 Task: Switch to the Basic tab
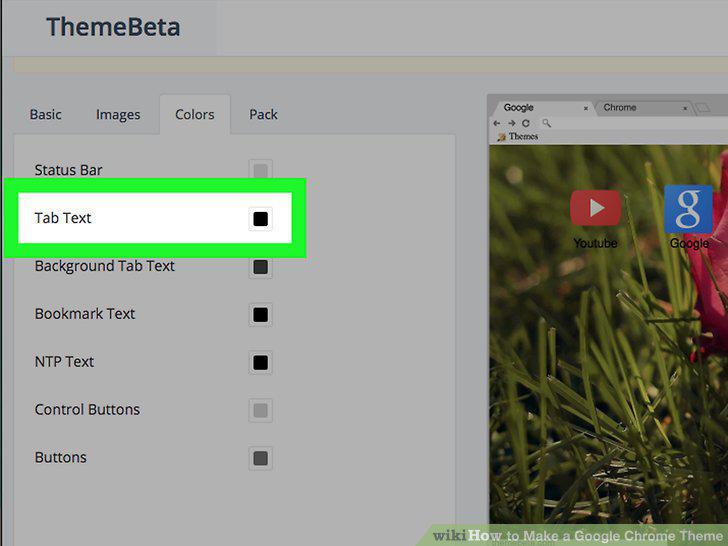pos(46,114)
